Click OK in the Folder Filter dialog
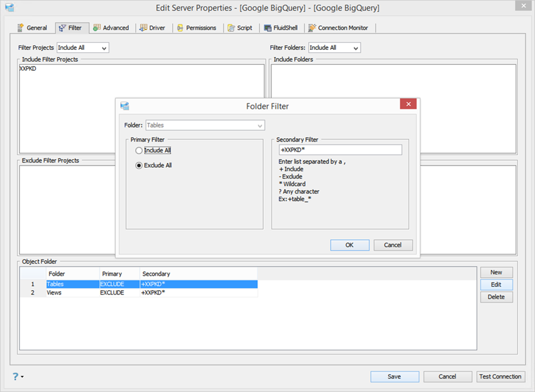The image size is (535, 392). point(350,245)
